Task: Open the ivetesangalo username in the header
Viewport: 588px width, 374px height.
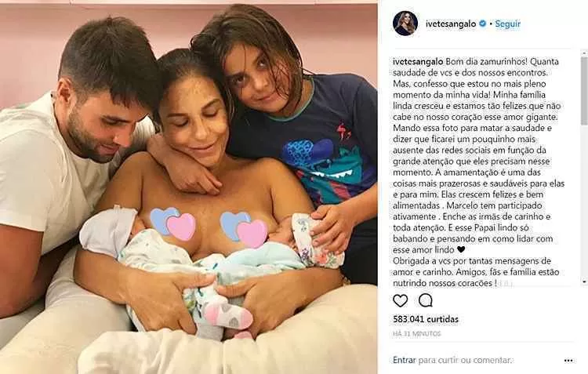Action: 451,24
